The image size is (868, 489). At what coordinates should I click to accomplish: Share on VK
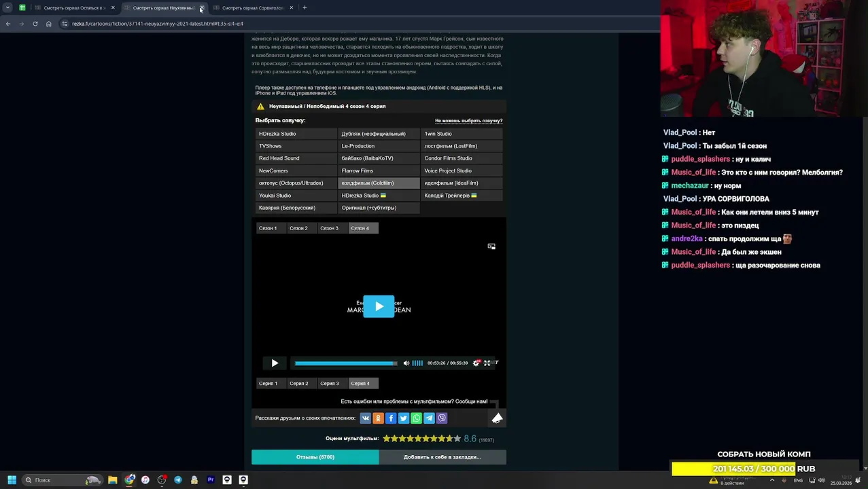coord(365,418)
